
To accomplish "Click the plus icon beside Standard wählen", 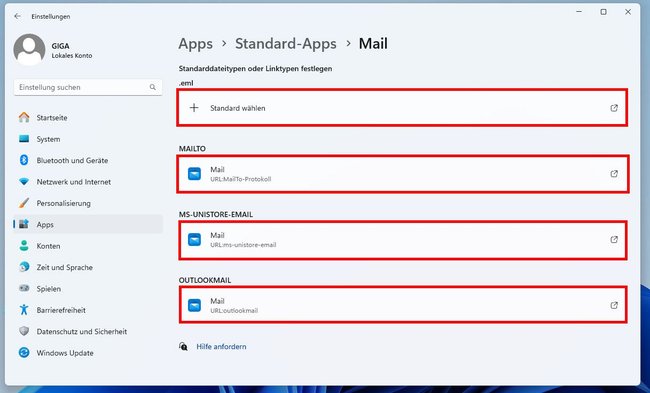I will [x=194, y=108].
